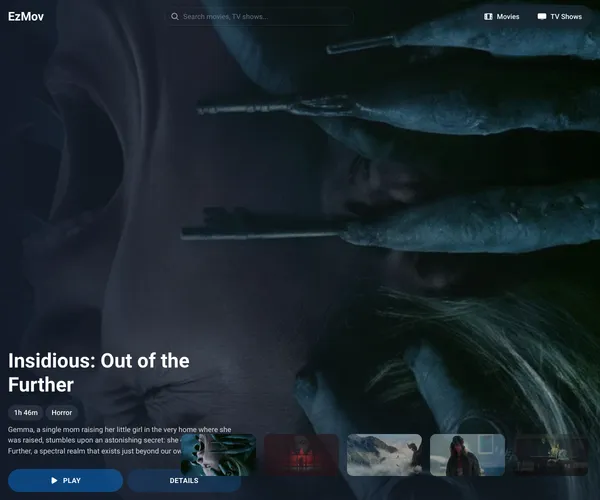Click the search magnifier icon
600x500 pixels.
click(x=174, y=16)
